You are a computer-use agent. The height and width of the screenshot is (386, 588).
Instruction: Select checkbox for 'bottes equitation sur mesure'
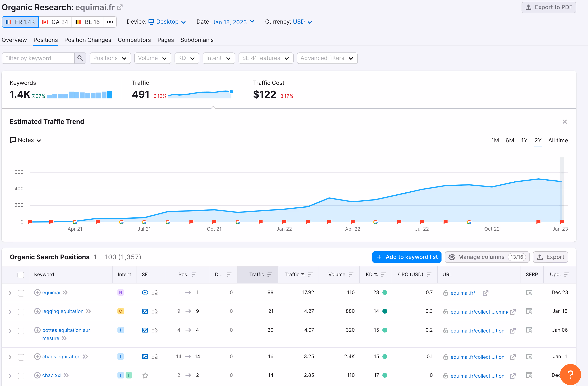(x=21, y=331)
